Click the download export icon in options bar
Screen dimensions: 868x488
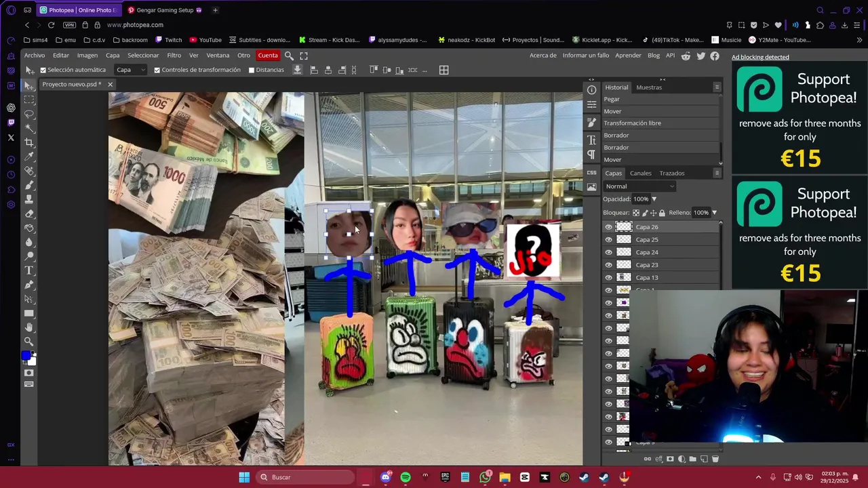(297, 70)
